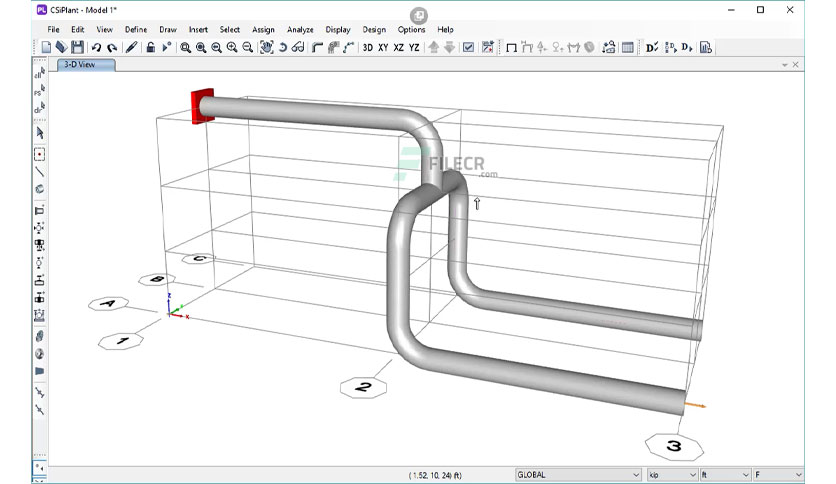This screenshot has width=836, height=484.
Task: Open the Display menu
Action: pyautogui.click(x=338, y=29)
